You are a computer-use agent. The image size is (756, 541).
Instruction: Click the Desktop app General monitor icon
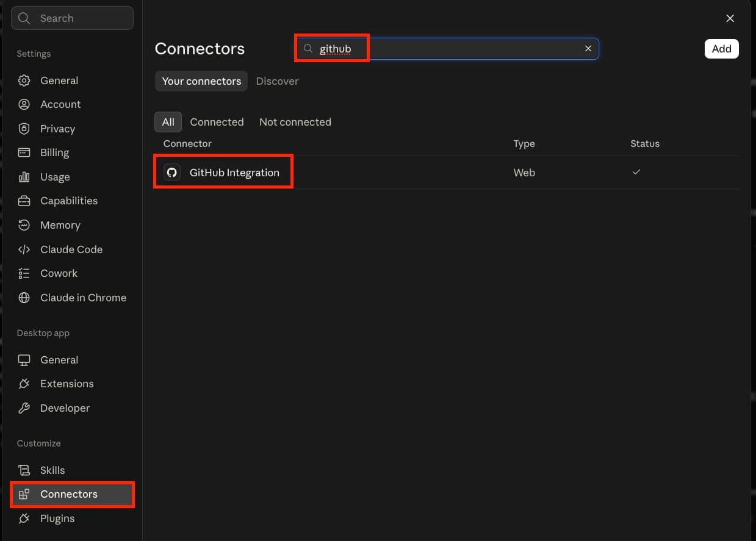(24, 360)
